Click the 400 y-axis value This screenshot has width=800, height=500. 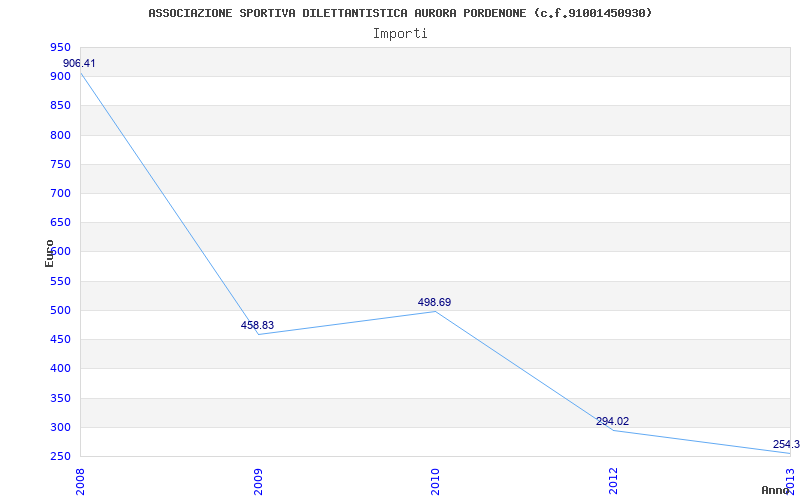[60, 368]
